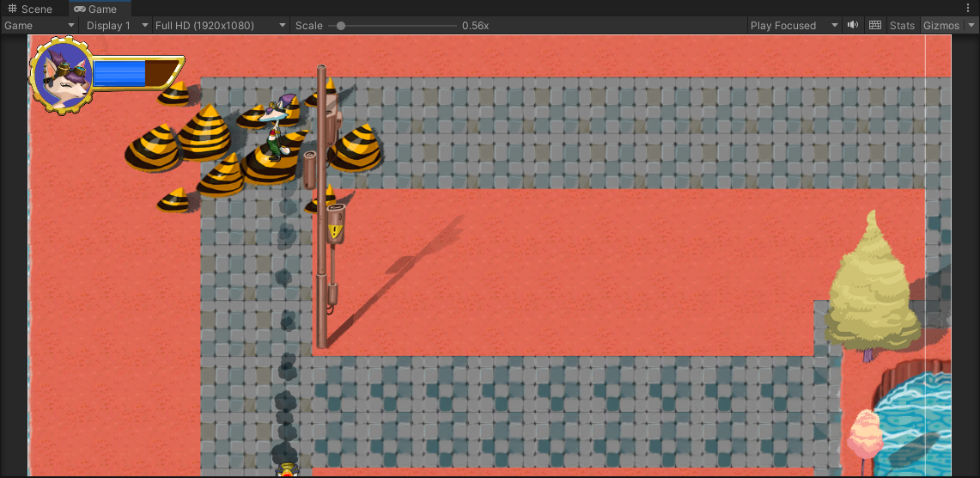980x478 pixels.
Task: Open the Display 1 dropdown
Action: (x=116, y=26)
